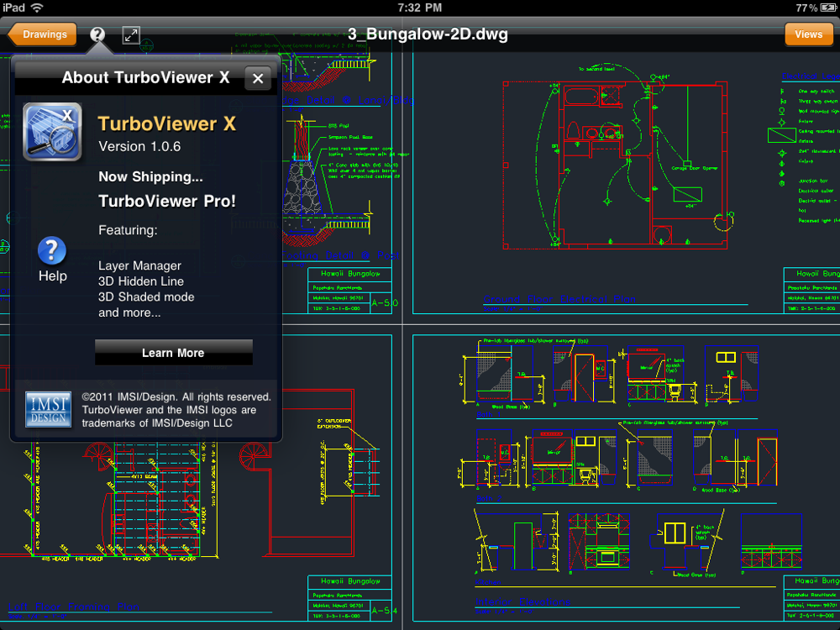Screen dimensions: 840x630
Task: Tap the 3_Bungalow-2D.dwg title
Action: 428,34
